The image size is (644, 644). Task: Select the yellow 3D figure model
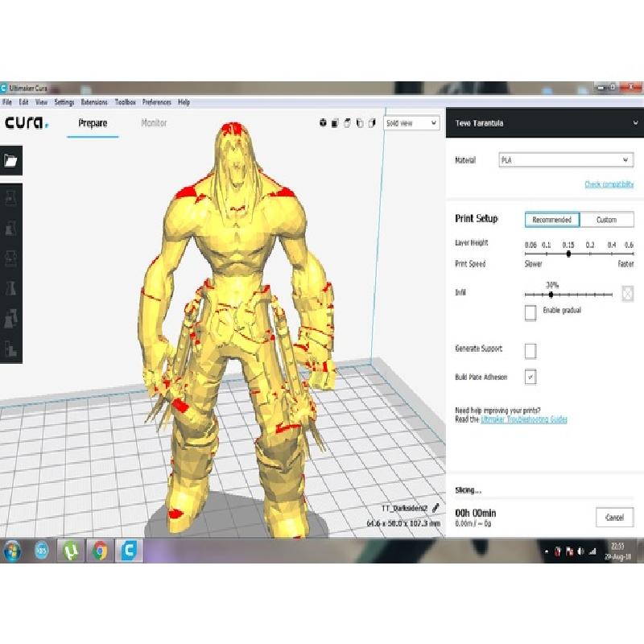point(238,328)
